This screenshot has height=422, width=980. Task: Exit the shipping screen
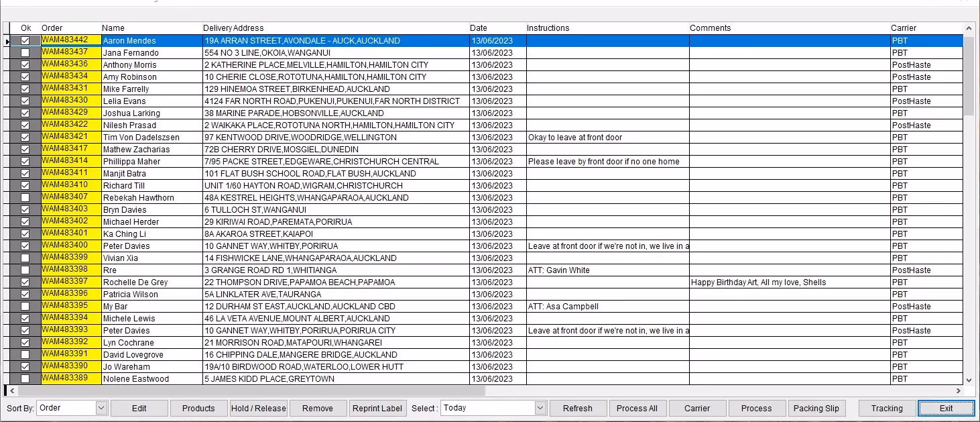pos(946,408)
